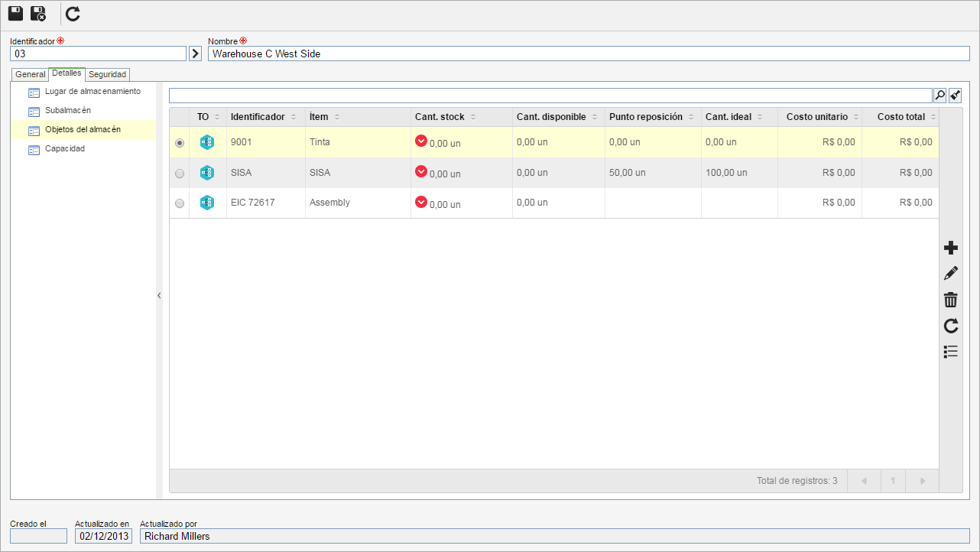Click the Save and close icon
The image size is (980, 552).
[38, 13]
